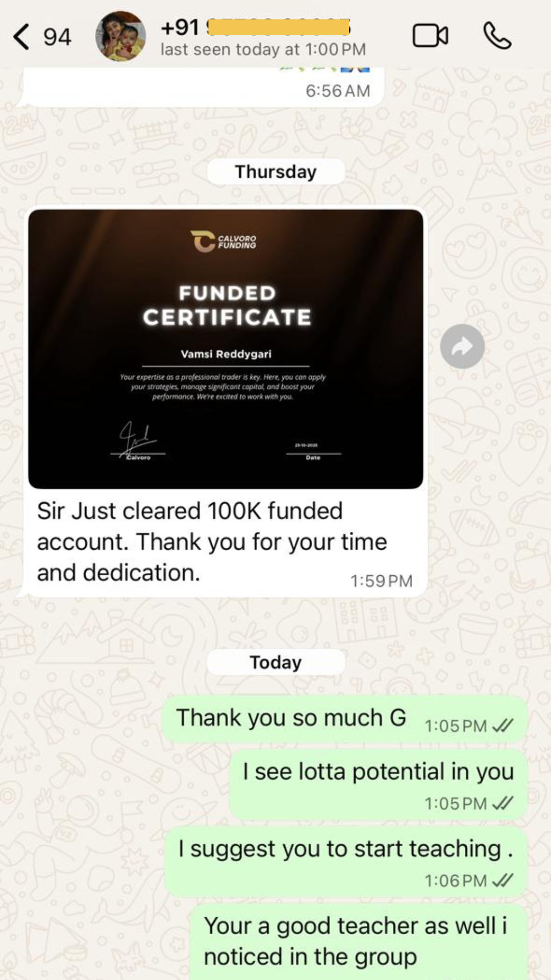The image size is (551, 980).
Task: Tap read ticks on 1:05 PM first message
Action: [x=503, y=725]
